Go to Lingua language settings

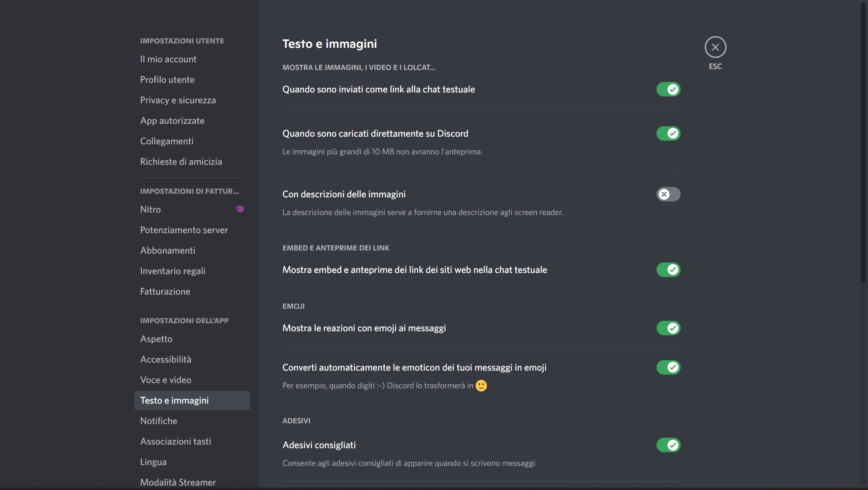point(153,462)
